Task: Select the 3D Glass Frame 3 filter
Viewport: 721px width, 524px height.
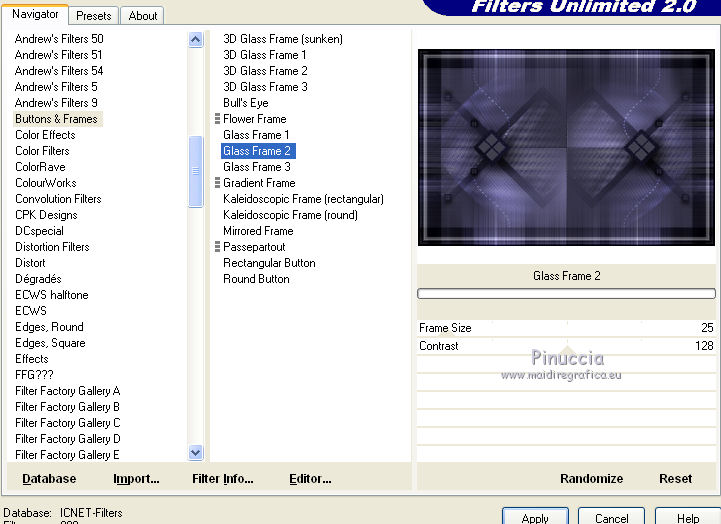Action: coord(265,87)
